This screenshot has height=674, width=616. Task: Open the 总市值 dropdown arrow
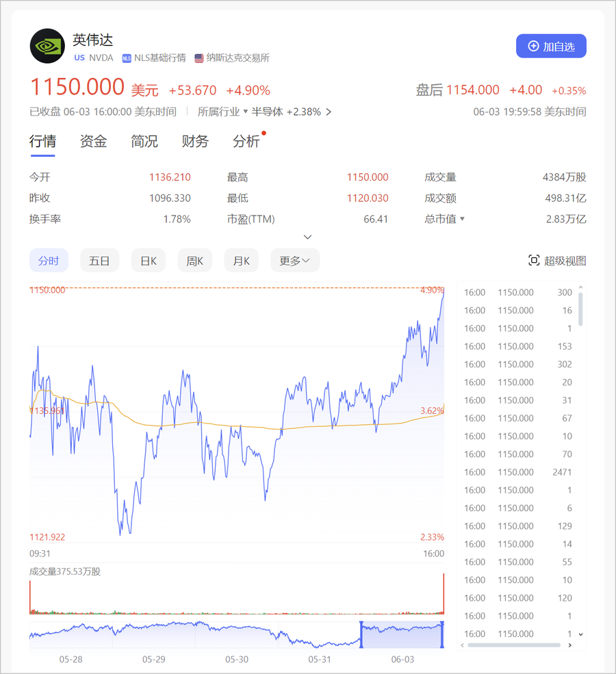[x=462, y=219]
